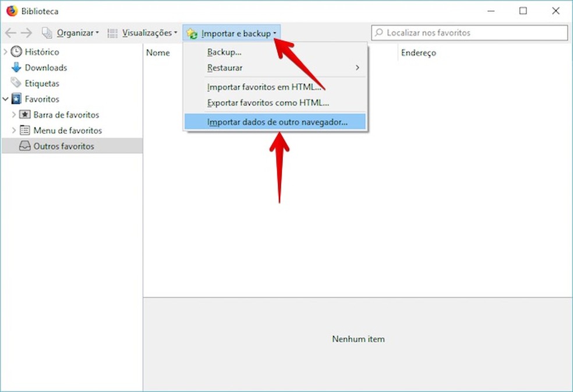
Task: Maximize the Biblioteca window
Action: (523, 11)
